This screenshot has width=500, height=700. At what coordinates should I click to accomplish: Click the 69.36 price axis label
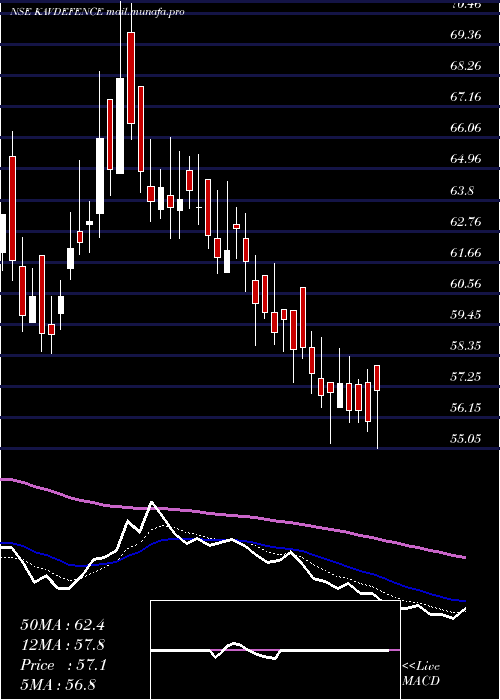coord(466,34)
